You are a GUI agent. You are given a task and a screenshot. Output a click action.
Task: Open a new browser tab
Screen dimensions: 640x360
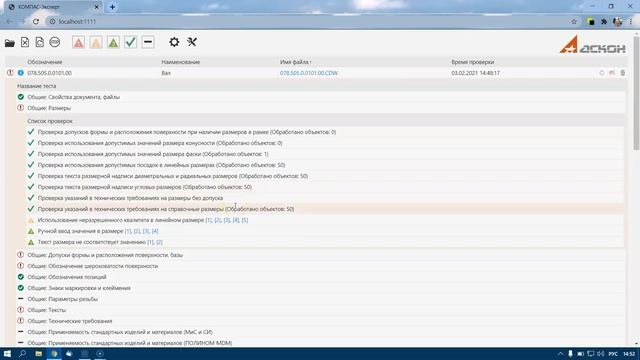click(x=112, y=7)
